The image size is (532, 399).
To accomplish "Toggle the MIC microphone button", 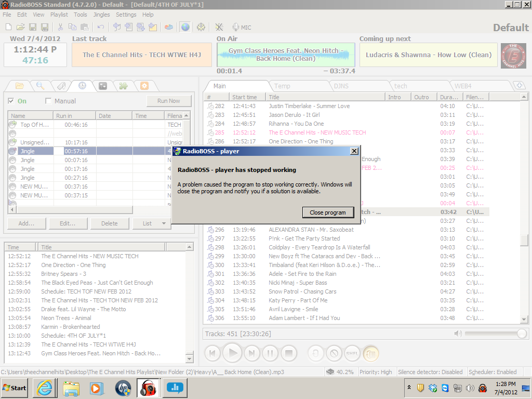I will tap(242, 27).
